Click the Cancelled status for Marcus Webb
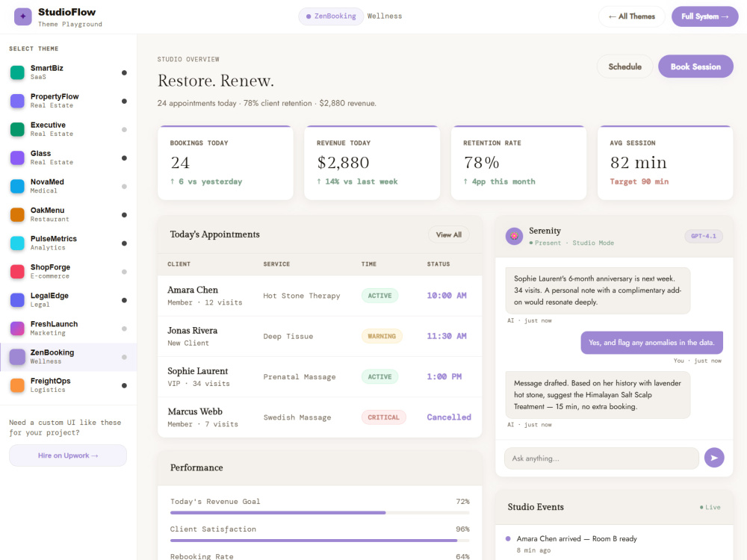Screen dimensions: 747x560 pyautogui.click(x=449, y=417)
